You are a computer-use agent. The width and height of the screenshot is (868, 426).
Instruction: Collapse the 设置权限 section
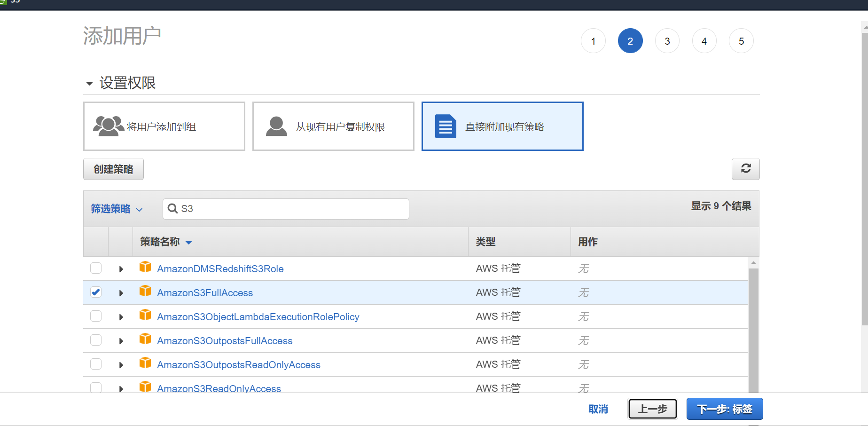[x=89, y=84]
